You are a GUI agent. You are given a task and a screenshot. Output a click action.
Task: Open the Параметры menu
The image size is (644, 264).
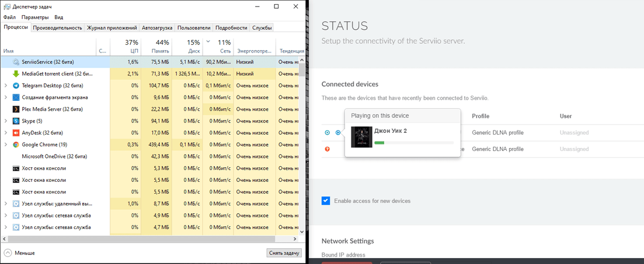35,17
